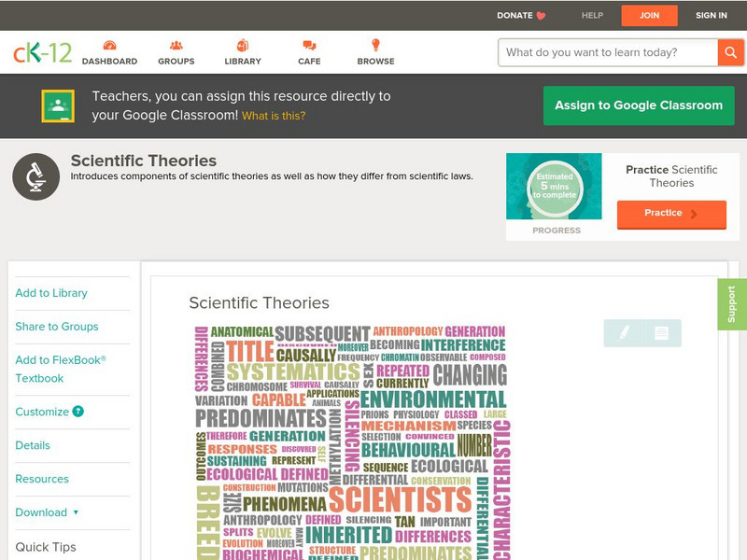Open the Cafe chat bubbles icon

(x=309, y=45)
